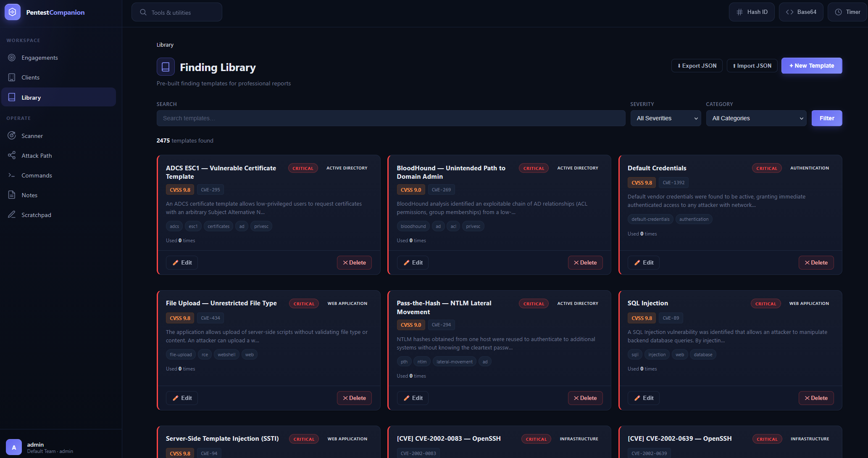The height and width of the screenshot is (458, 868).
Task: Click the CWE-295 badge
Action: point(210,190)
